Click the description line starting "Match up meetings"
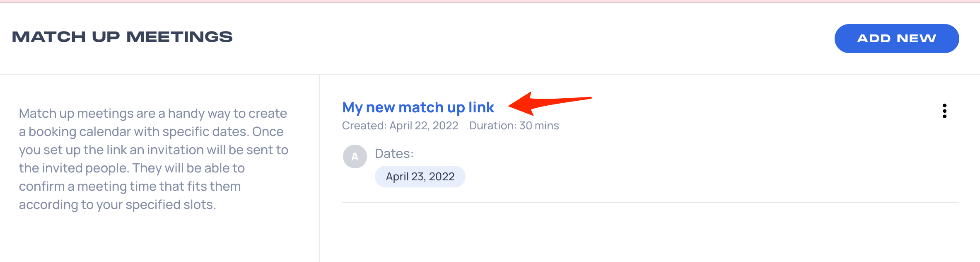Image resolution: width=980 pixels, height=262 pixels. [153, 114]
